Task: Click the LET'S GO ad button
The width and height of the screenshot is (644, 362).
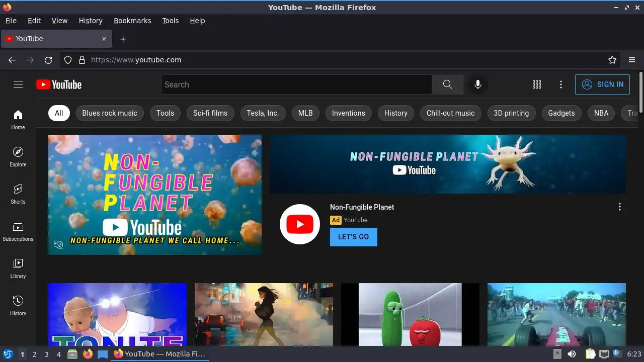Action: pos(354,237)
